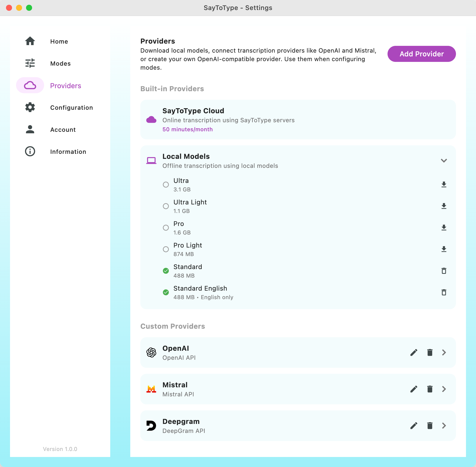Download the Ultra local model
Screen dimensions: 476x467
[x=444, y=185]
